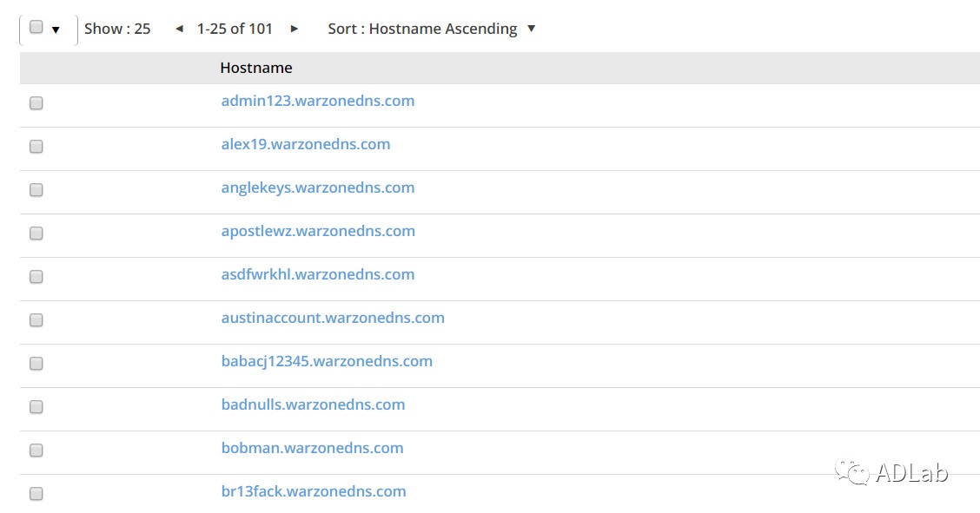
Task: Check the box for admin123.warzonedns.com
Action: [x=36, y=103]
